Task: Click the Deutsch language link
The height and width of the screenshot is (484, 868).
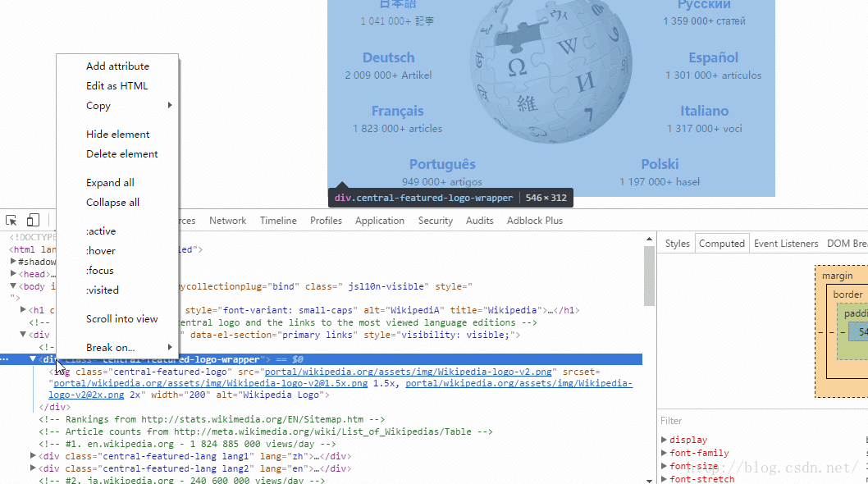Action: pyautogui.click(x=389, y=57)
